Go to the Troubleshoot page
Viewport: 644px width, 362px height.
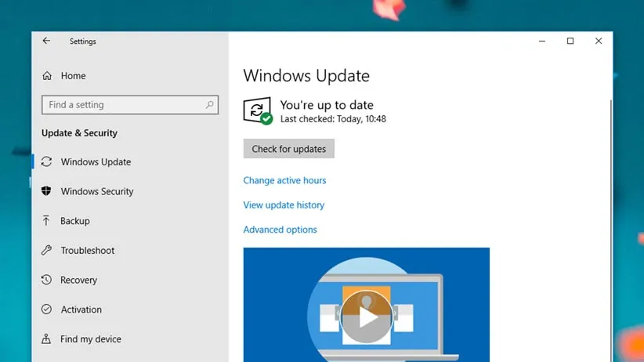(88, 251)
